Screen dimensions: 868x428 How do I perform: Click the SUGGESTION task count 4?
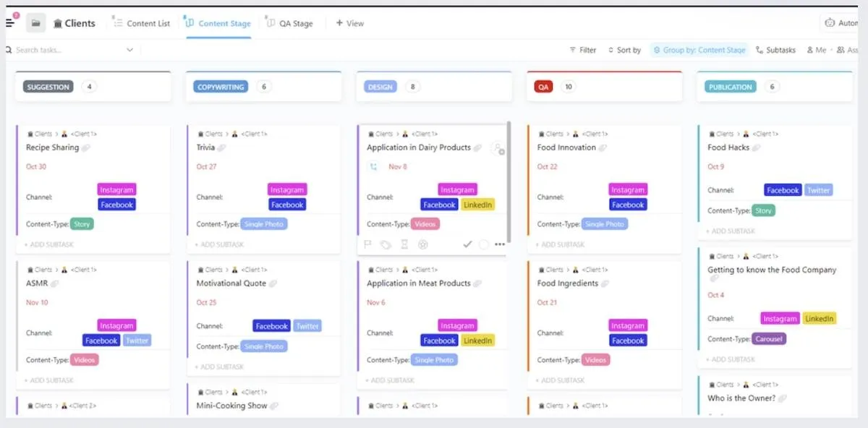[89, 87]
